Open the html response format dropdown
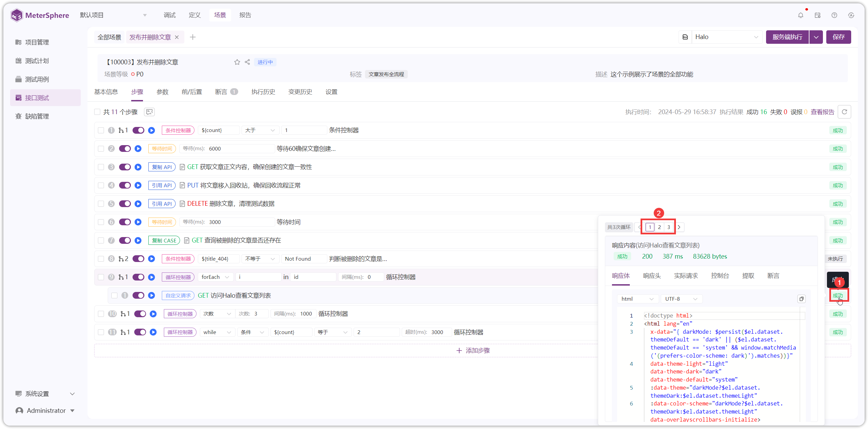 638,299
